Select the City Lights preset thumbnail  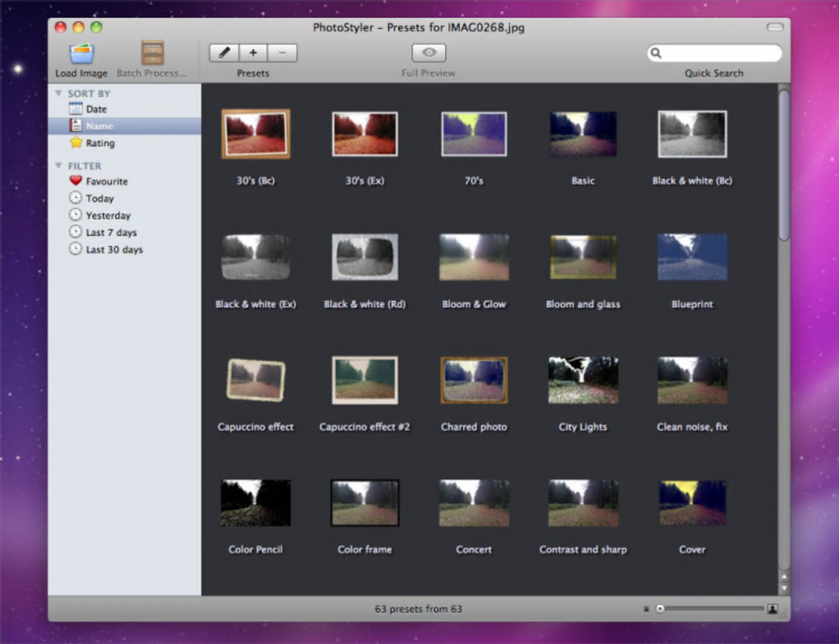pyautogui.click(x=583, y=380)
